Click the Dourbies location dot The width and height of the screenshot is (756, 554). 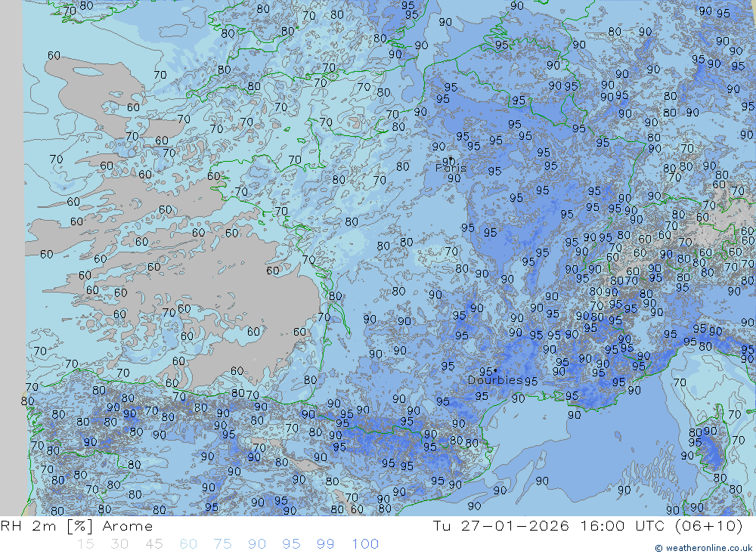(x=495, y=370)
